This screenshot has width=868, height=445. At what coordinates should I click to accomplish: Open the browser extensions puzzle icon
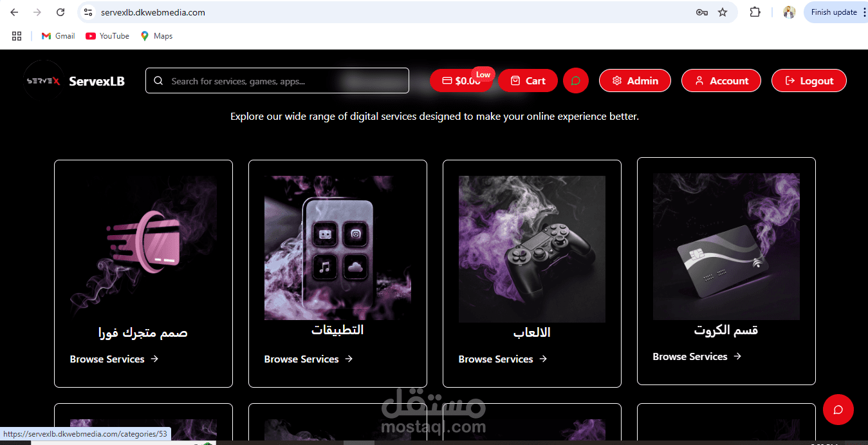pyautogui.click(x=755, y=12)
